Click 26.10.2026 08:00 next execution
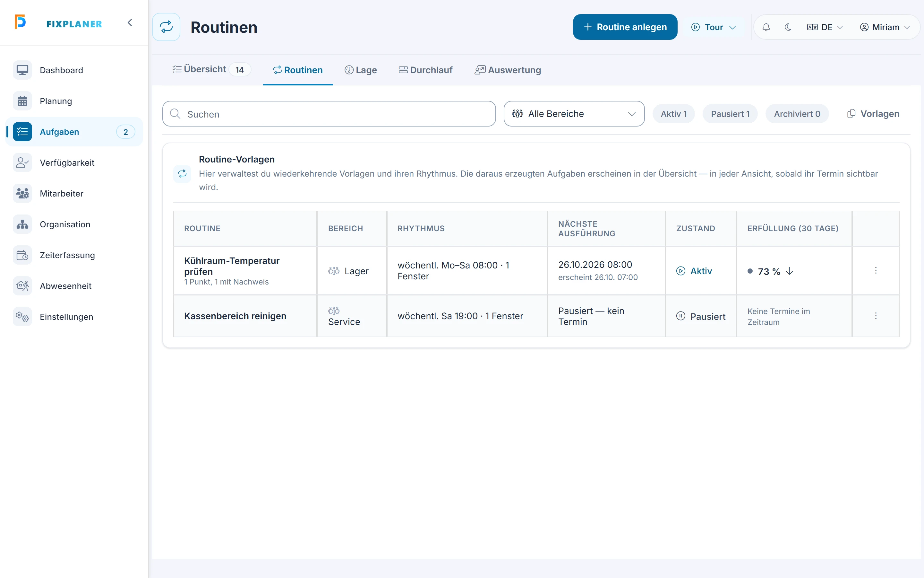The image size is (924, 578). (x=595, y=265)
